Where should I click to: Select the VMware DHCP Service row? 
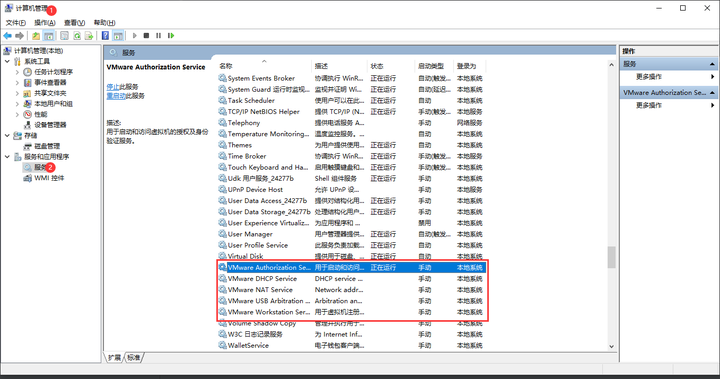(x=351, y=278)
